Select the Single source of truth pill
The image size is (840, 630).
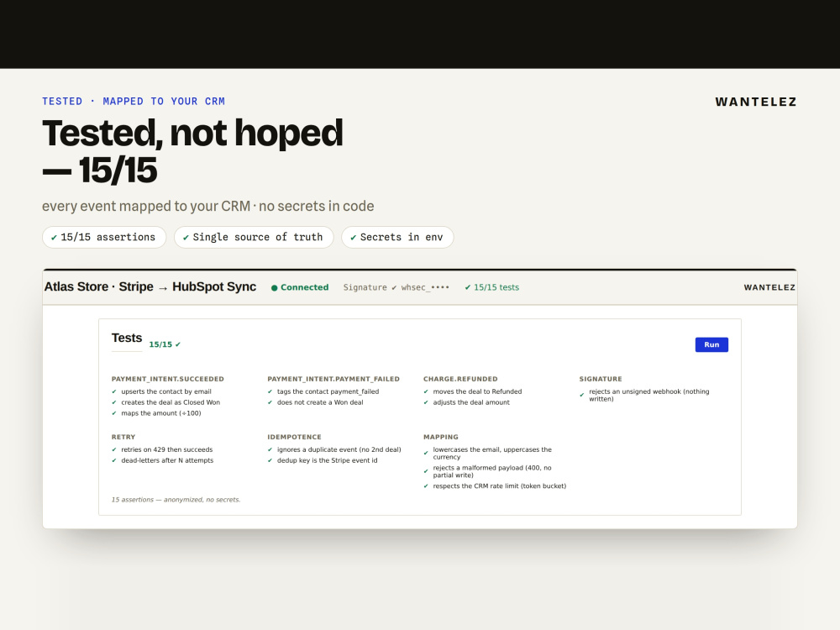pos(254,237)
